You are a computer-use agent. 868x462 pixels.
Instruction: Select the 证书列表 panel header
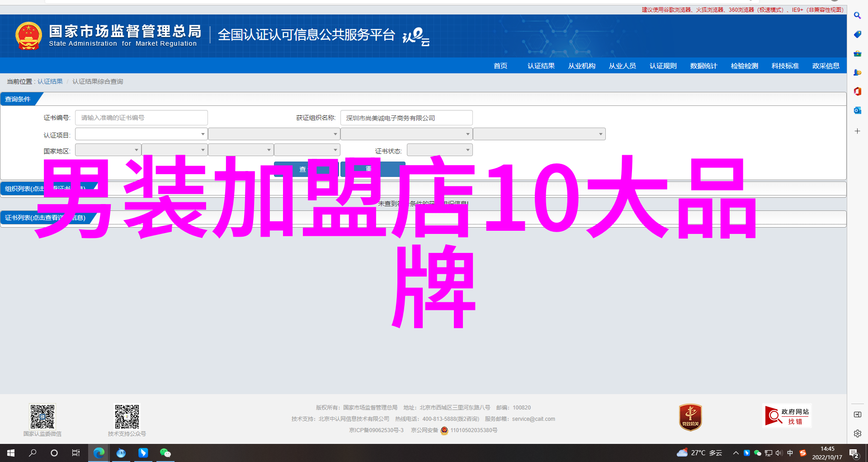(45, 218)
